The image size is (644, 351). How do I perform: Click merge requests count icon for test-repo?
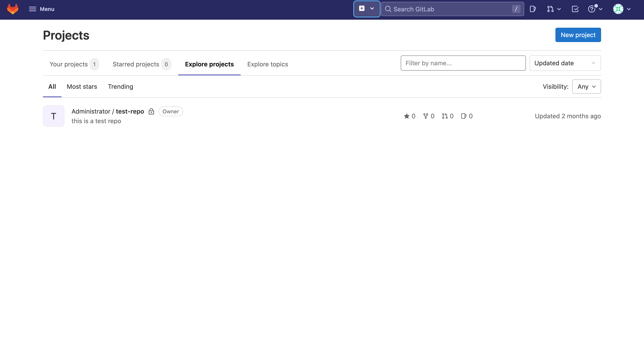tap(445, 116)
